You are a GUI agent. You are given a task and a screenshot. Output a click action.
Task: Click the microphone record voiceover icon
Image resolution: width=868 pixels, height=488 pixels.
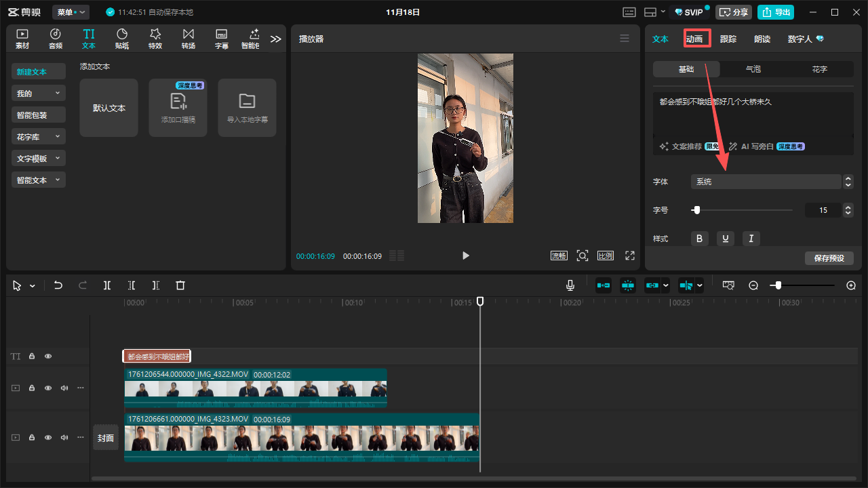[x=570, y=285]
